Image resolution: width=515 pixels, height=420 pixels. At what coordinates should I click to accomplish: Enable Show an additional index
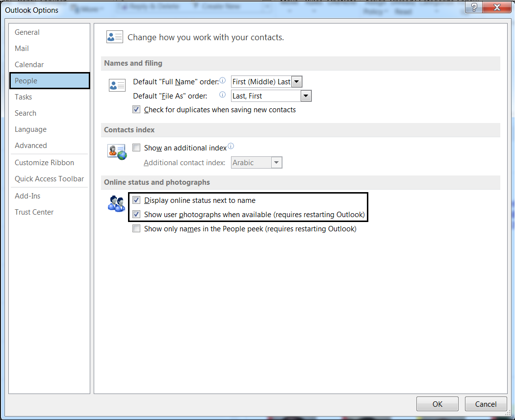[x=136, y=148]
